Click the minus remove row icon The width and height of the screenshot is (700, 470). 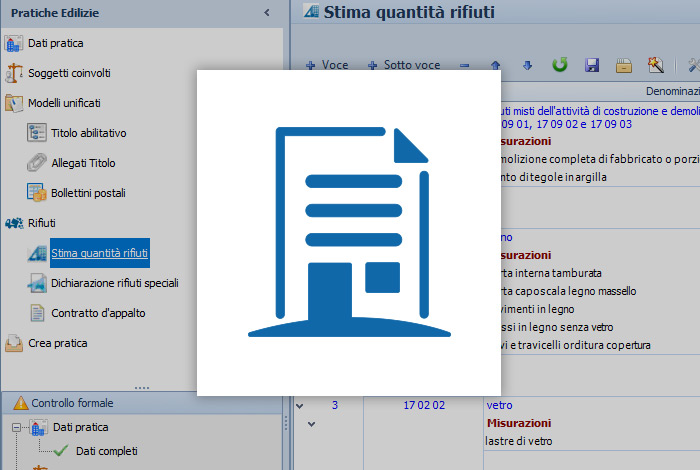click(464, 65)
